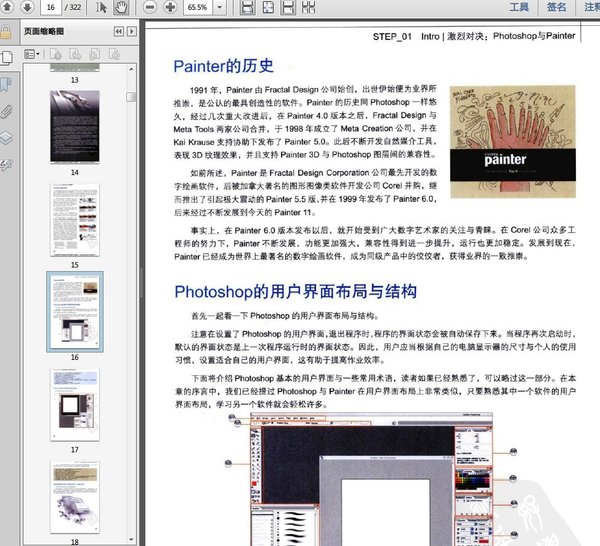Click the page number input field

[x=50, y=8]
